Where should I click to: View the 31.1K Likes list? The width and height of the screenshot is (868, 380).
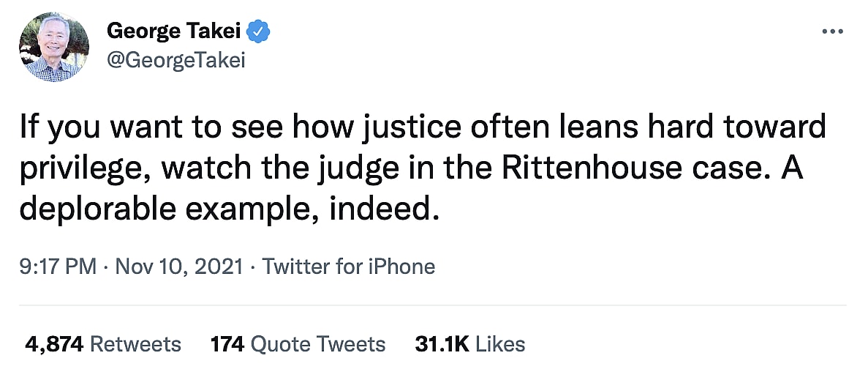469,344
